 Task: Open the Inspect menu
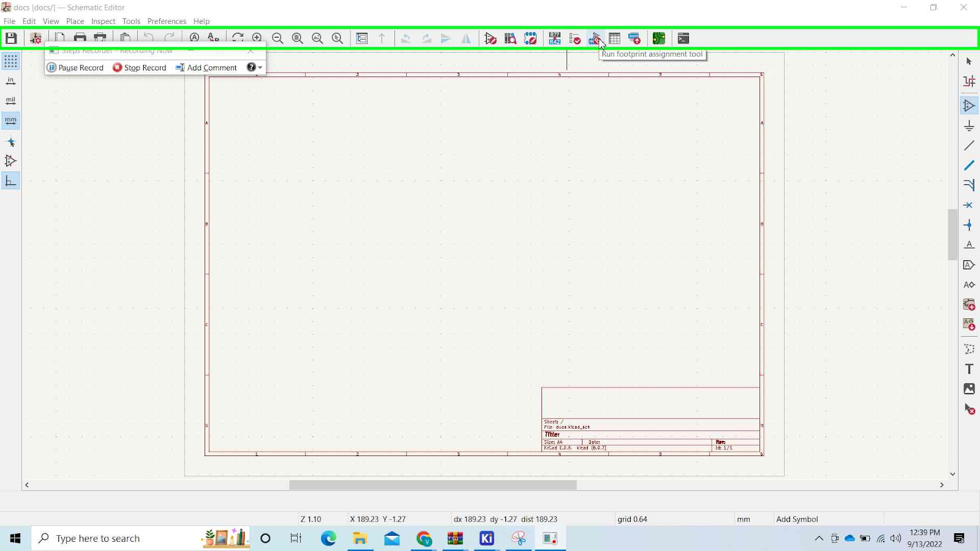click(x=103, y=21)
